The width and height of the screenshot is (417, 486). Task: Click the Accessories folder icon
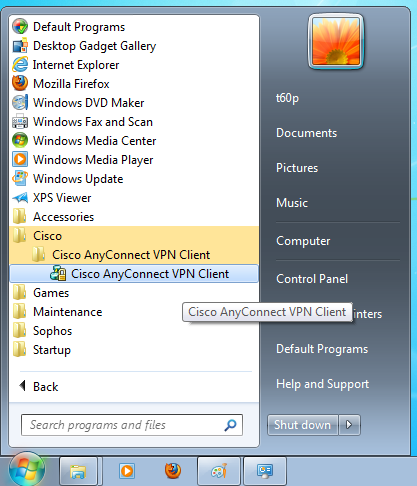19,217
